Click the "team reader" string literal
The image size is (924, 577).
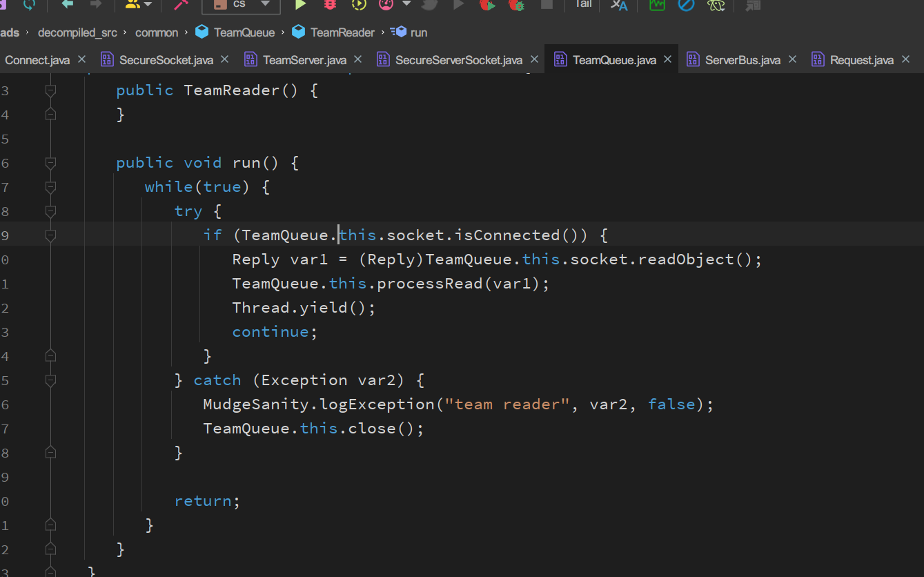point(507,404)
